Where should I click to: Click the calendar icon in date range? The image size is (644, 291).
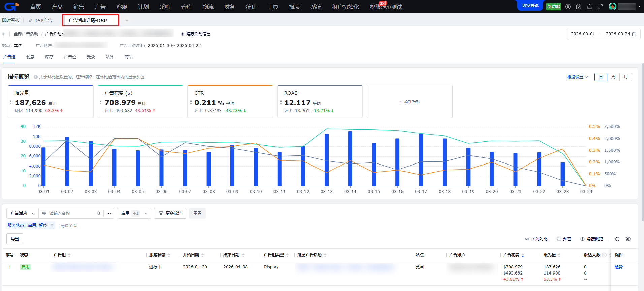coord(634,34)
